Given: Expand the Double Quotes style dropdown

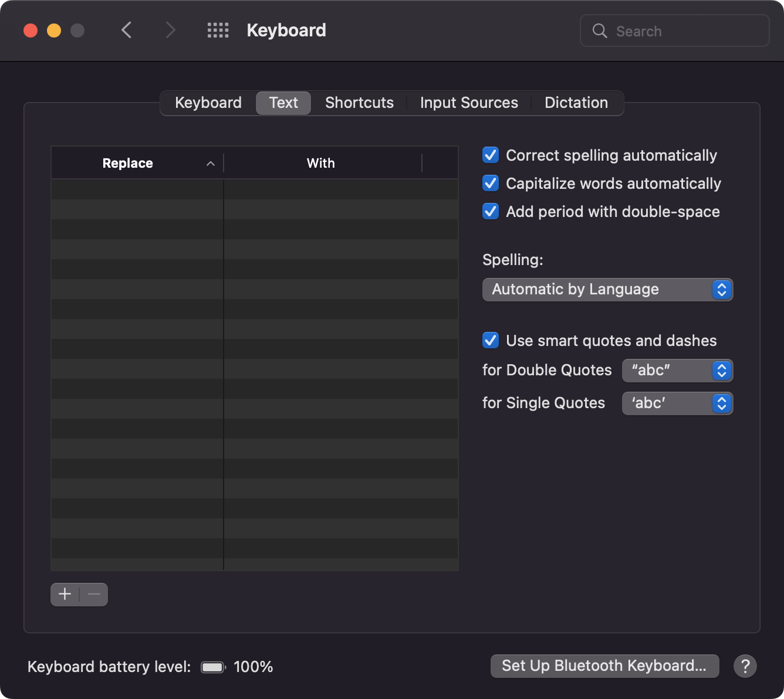Looking at the screenshot, I should [x=677, y=371].
